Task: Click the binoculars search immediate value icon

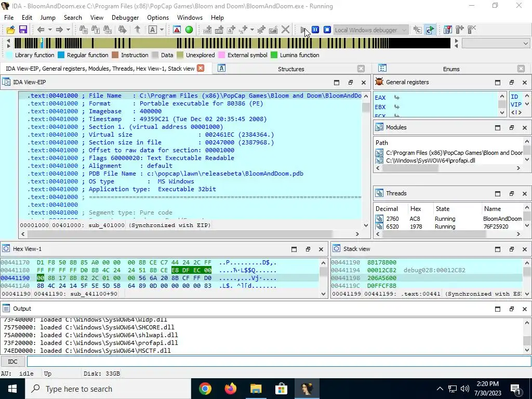Action: click(x=83, y=30)
